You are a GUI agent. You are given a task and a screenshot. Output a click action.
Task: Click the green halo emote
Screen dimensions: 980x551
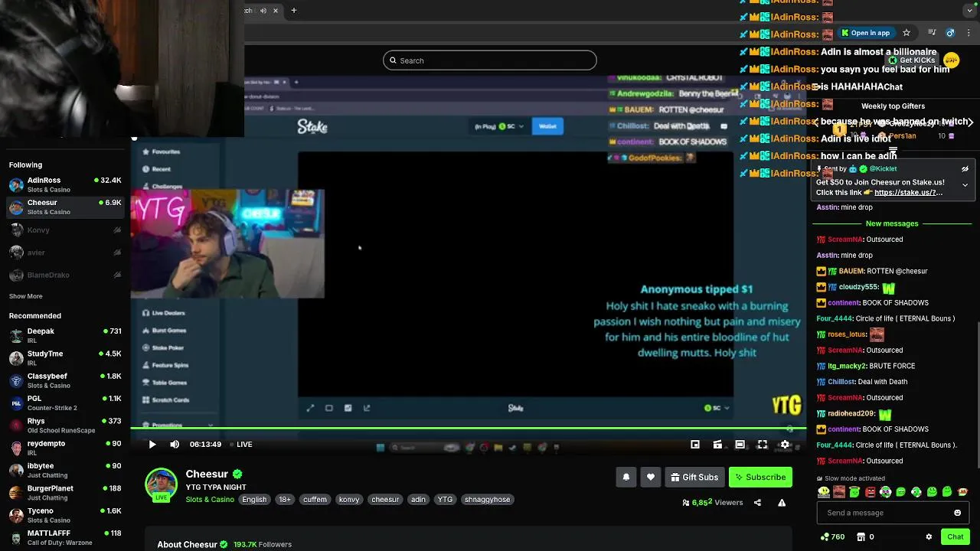pos(854,492)
